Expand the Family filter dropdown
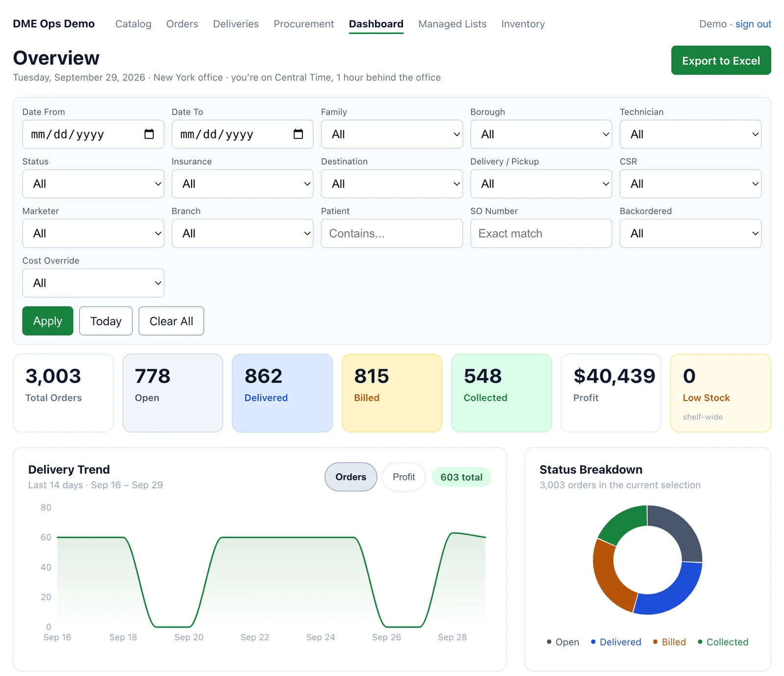 pos(392,134)
